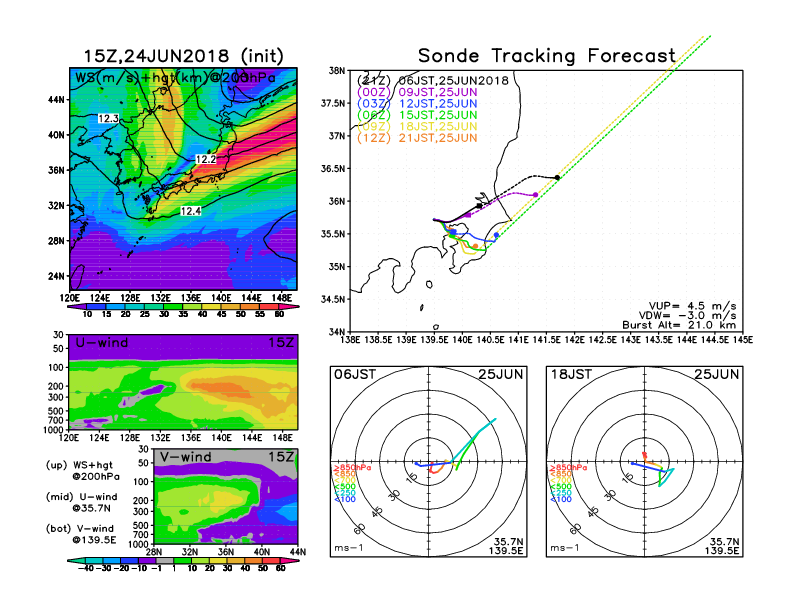Click the blue '<100' legend in the 06JST hodograph

tap(345, 499)
